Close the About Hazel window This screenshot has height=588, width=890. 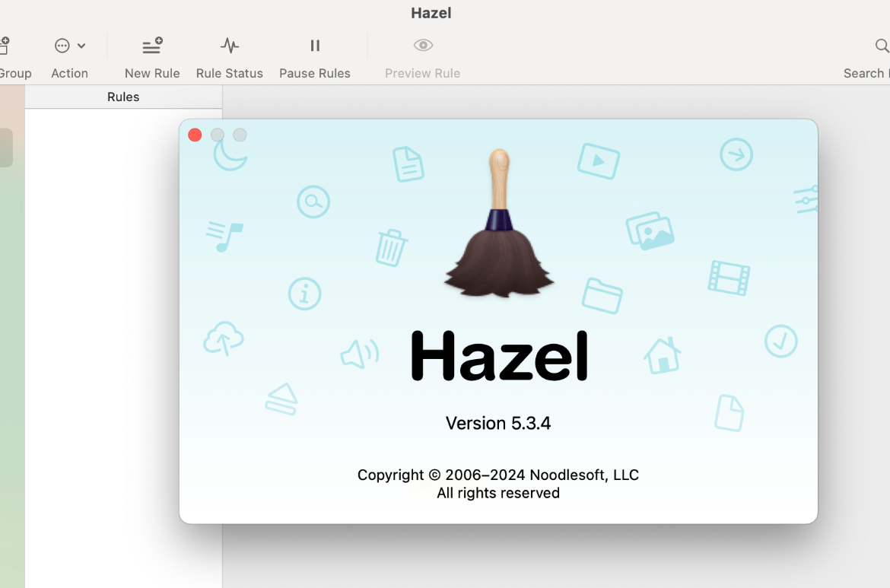195,135
